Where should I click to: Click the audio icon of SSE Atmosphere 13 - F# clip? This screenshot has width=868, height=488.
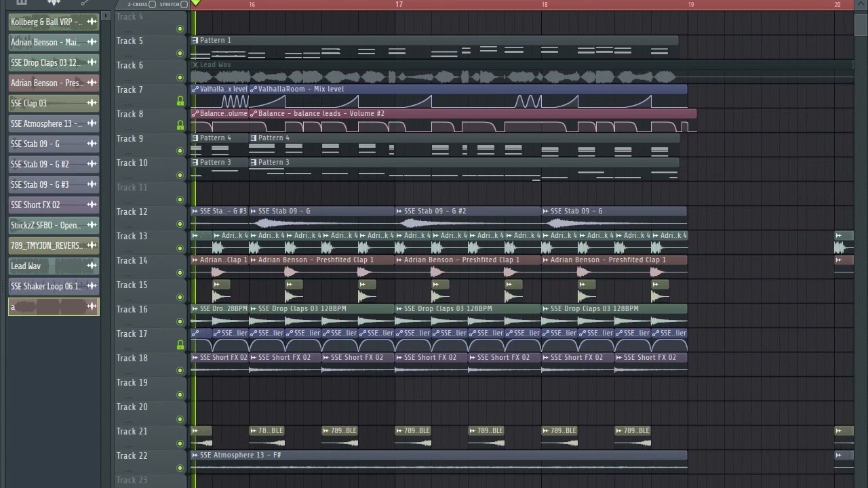(195, 455)
